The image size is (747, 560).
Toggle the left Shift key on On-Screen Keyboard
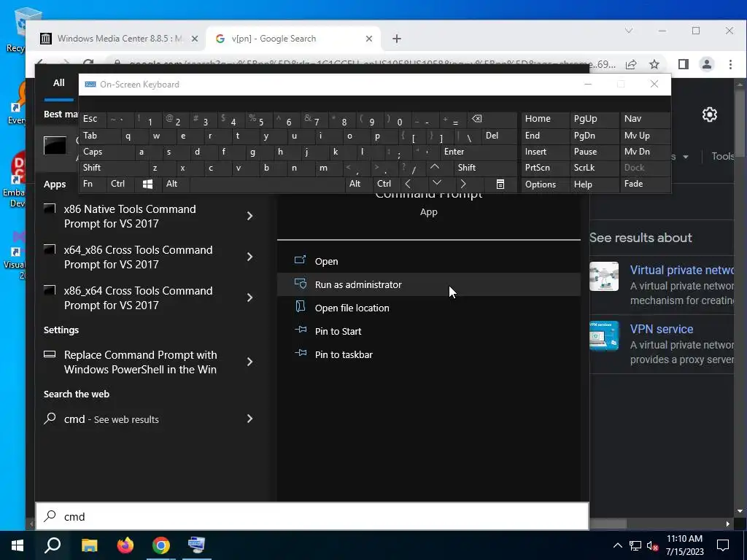113,168
